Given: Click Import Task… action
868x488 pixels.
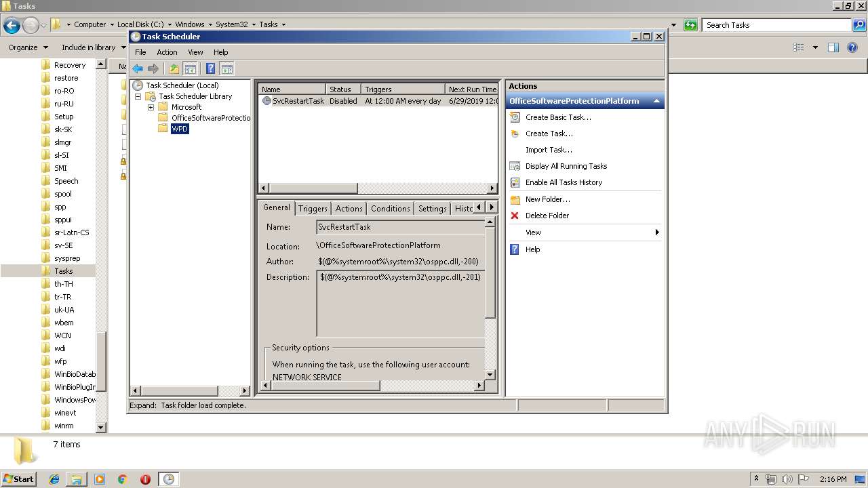Looking at the screenshot, I should coord(549,150).
